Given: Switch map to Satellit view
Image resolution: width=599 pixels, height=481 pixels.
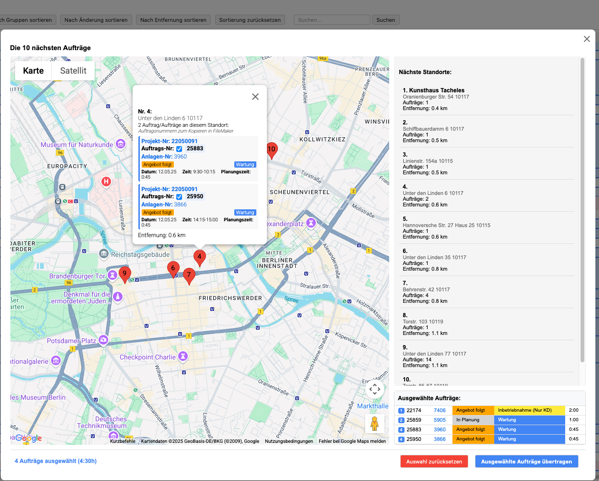Looking at the screenshot, I should coord(73,71).
